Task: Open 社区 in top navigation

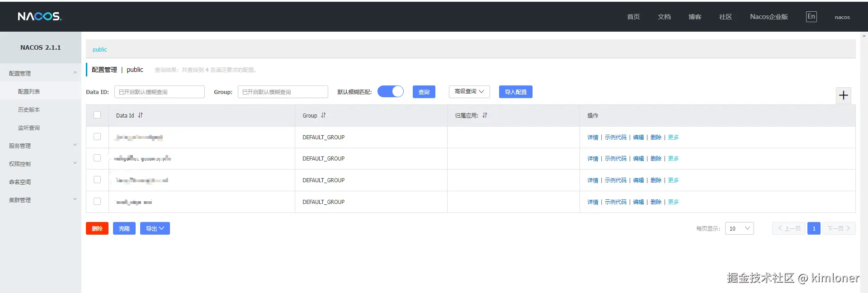Action: tap(726, 17)
